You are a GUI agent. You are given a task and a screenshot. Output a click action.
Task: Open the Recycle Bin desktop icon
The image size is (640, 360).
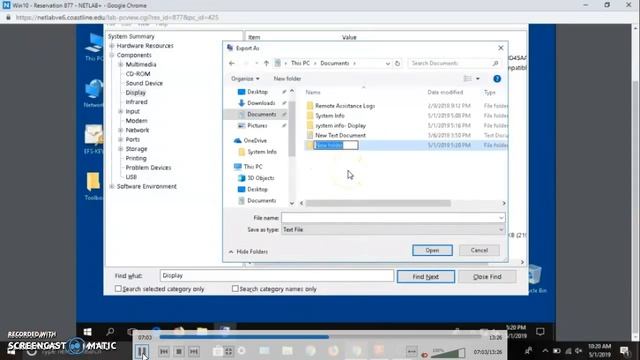click(x=536, y=279)
